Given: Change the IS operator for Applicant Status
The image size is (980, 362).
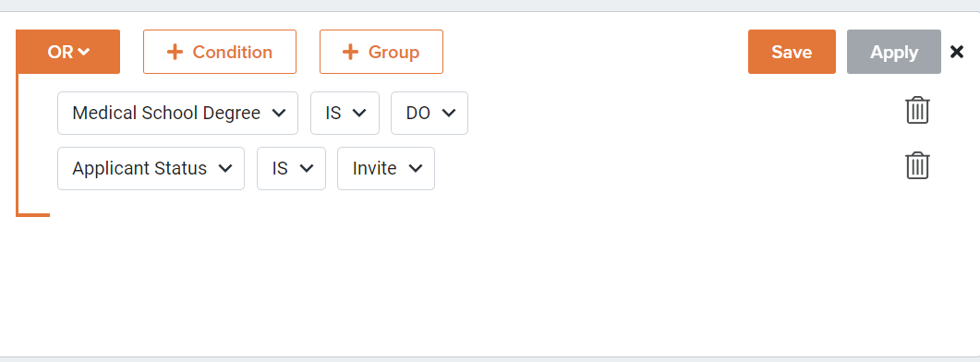Looking at the screenshot, I should pos(291,168).
